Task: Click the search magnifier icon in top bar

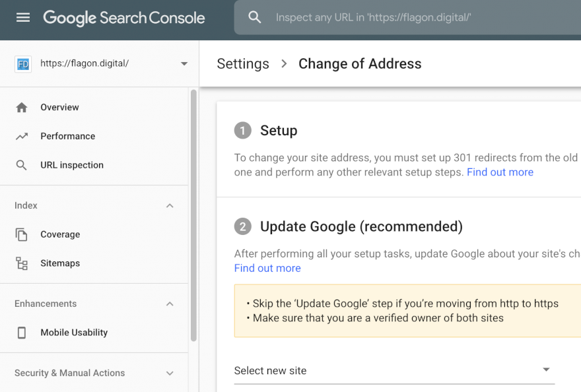Action: 255,17
